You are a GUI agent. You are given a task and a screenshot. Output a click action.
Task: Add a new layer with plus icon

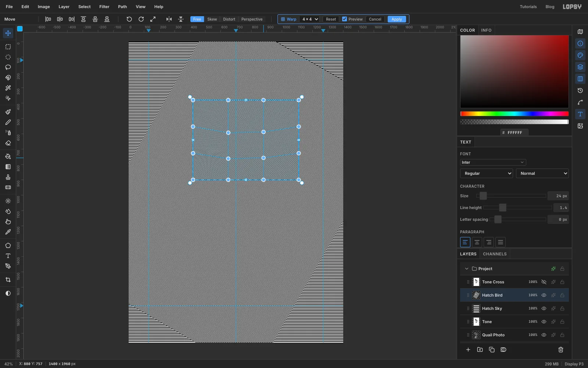pos(468,350)
